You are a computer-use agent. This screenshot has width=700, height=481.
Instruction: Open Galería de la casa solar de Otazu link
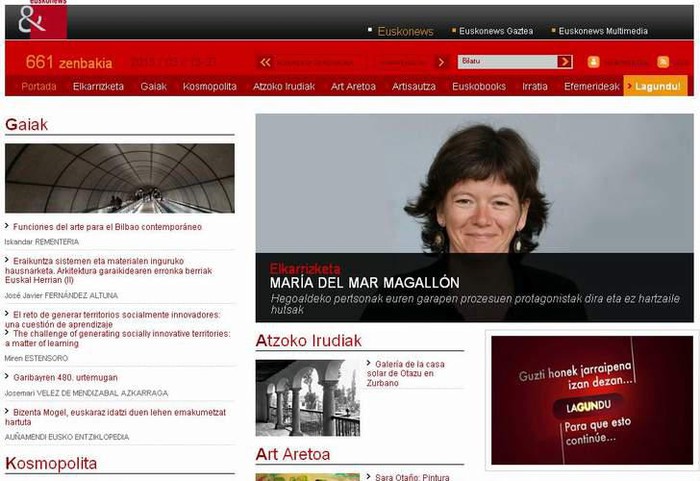click(405, 373)
